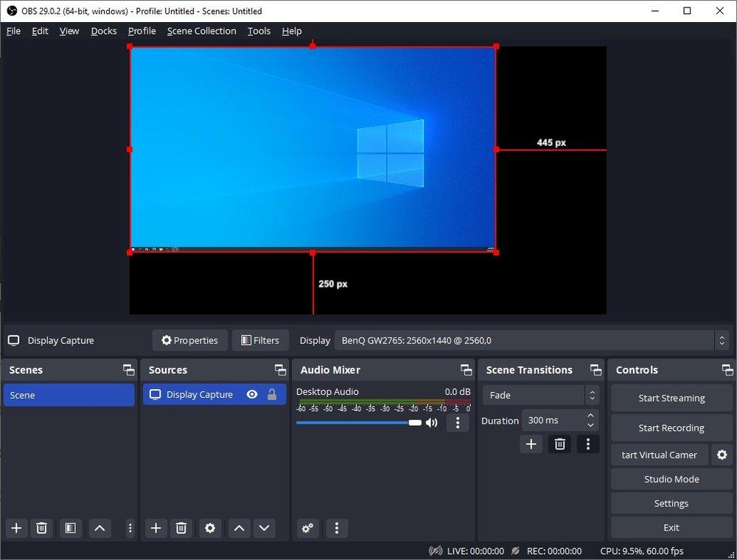Open the Profile menu
737x560 pixels.
[x=142, y=31]
